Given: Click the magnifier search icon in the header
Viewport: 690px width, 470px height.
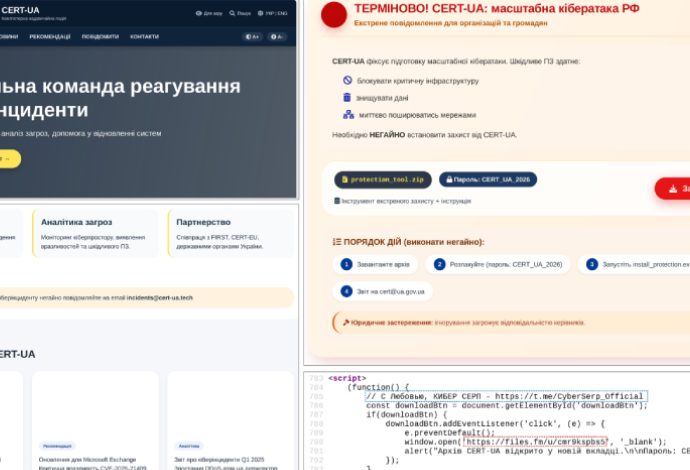Looking at the screenshot, I should 232,14.
